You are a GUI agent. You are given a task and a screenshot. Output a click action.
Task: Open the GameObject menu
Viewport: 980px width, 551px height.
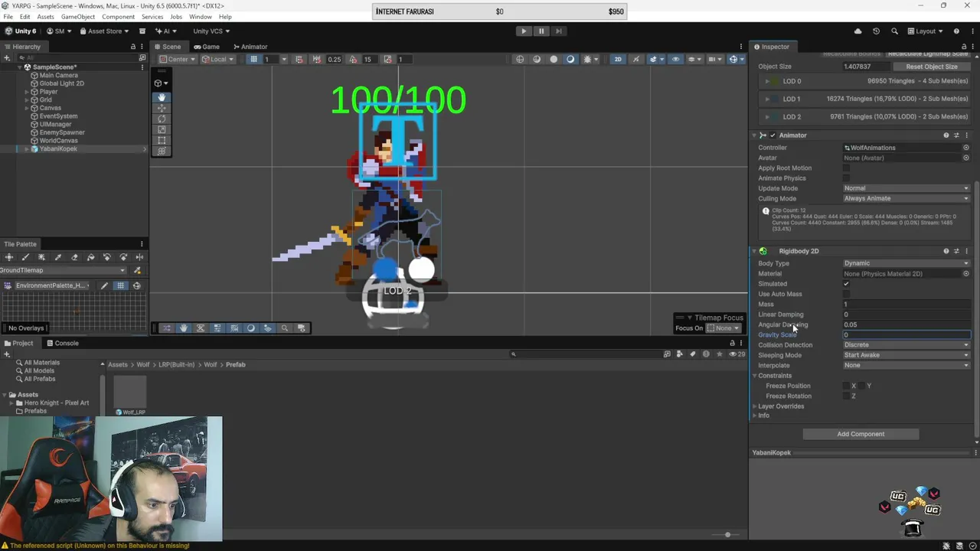click(x=78, y=17)
